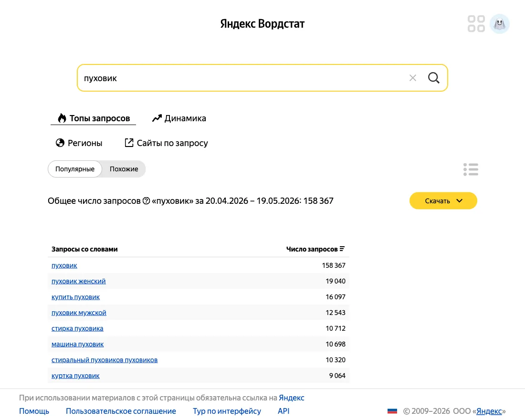This screenshot has width=525, height=420.
Task: Open the Регионы tab
Action: [x=79, y=143]
